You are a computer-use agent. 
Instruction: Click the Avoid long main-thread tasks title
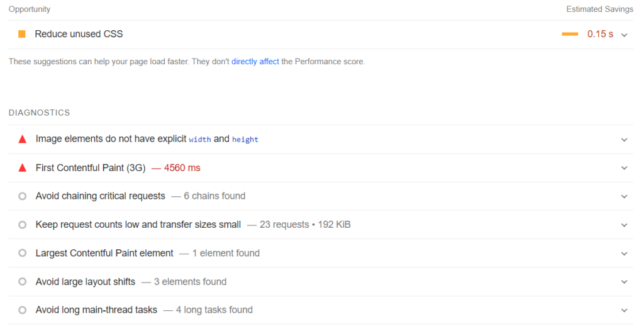(x=96, y=310)
